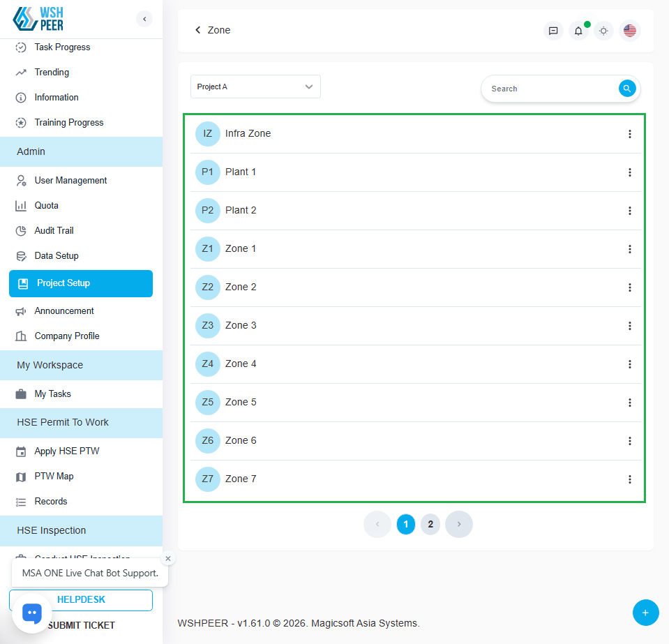Collapse the sidebar with the chevron button
Image resolution: width=669 pixels, height=644 pixels.
144,19
